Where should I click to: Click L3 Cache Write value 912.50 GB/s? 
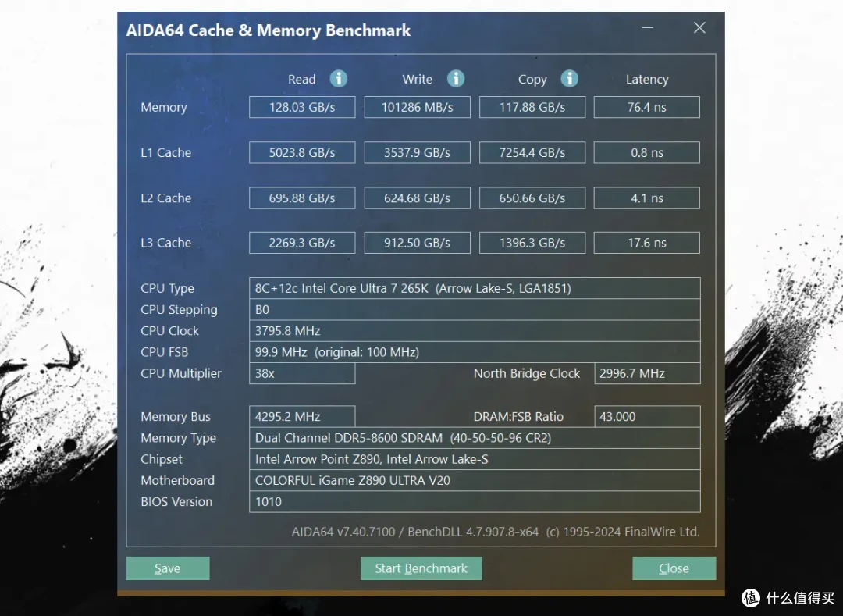(x=417, y=243)
